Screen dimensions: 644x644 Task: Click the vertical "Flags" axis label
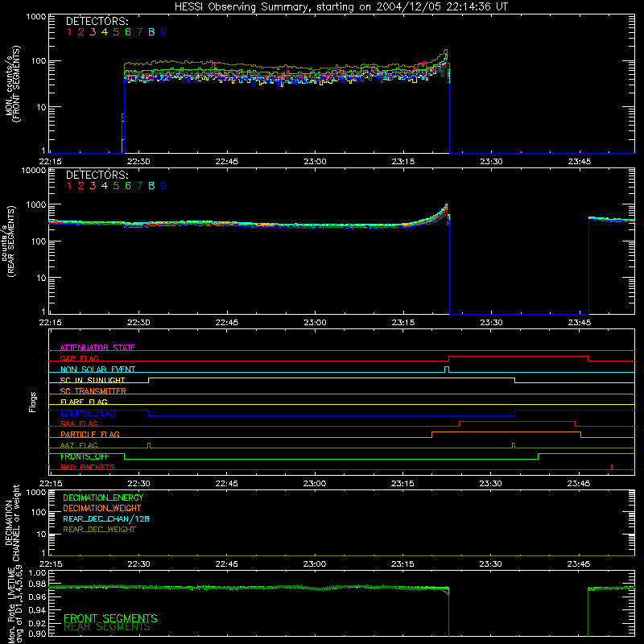pos(33,402)
